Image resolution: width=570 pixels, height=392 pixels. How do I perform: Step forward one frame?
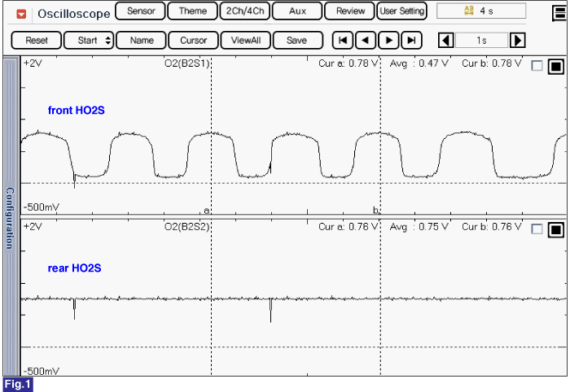pyautogui.click(x=388, y=41)
